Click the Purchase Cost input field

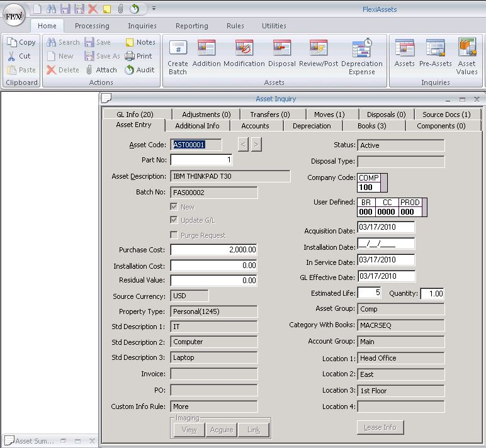click(214, 250)
